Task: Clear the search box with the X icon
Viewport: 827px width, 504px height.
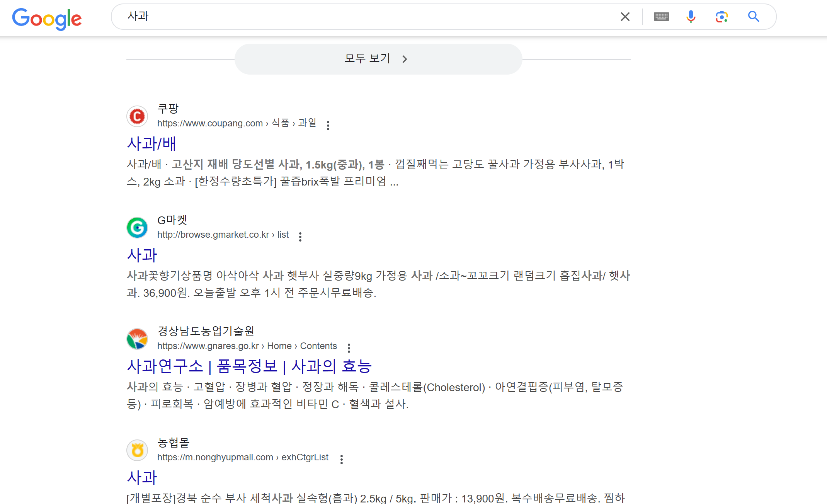Action: point(625,17)
